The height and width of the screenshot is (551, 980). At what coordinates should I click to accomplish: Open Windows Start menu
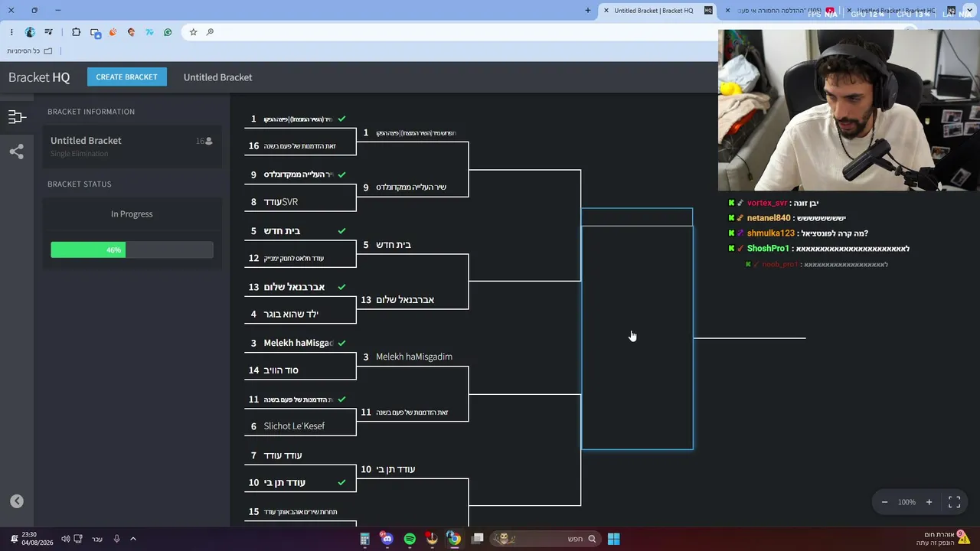[x=613, y=539]
